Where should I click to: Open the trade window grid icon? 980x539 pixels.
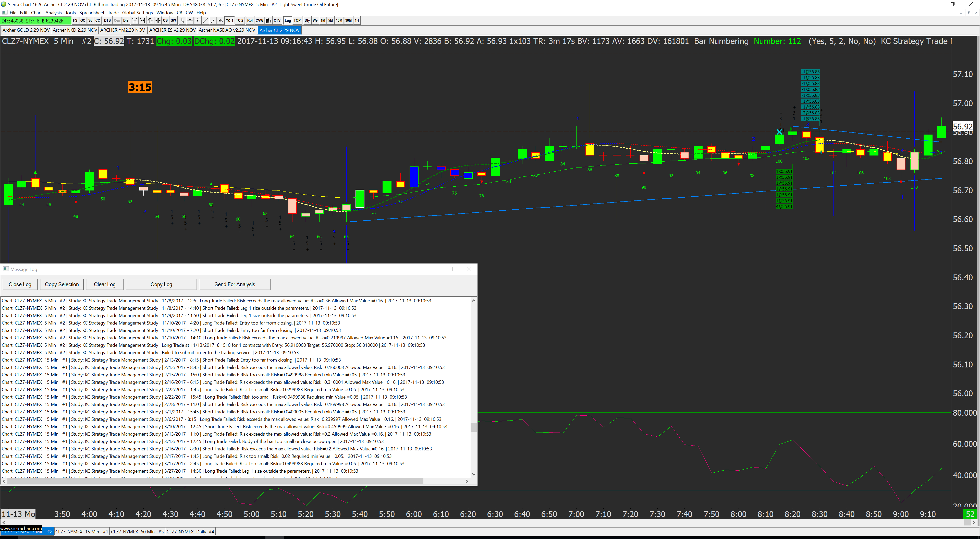click(268, 21)
